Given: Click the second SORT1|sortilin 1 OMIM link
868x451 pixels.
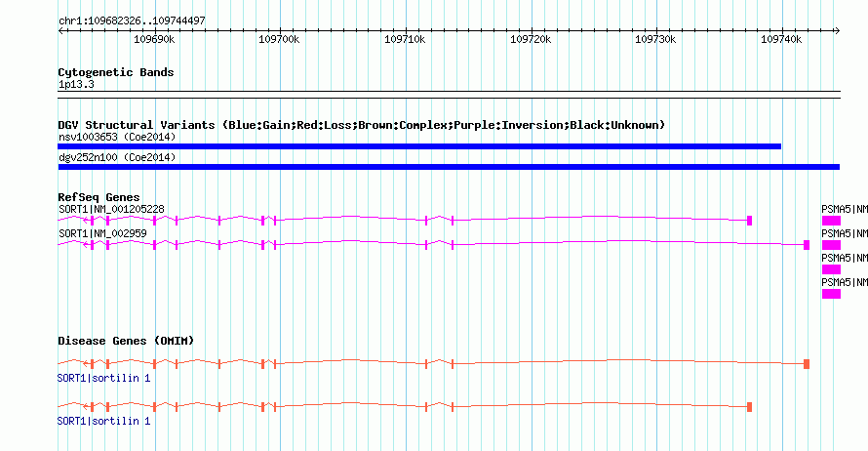Looking at the screenshot, I should pyautogui.click(x=103, y=421).
